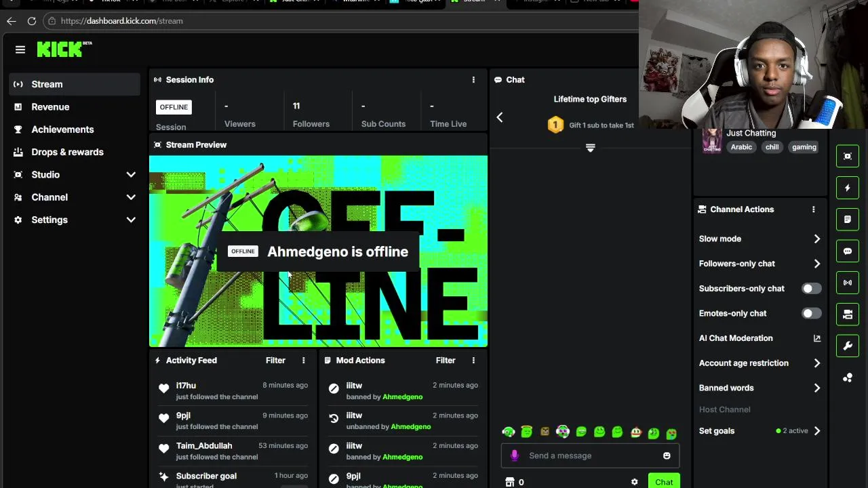Open Stream in the sidebar
Screen dimensions: 868x488
click(x=75, y=84)
